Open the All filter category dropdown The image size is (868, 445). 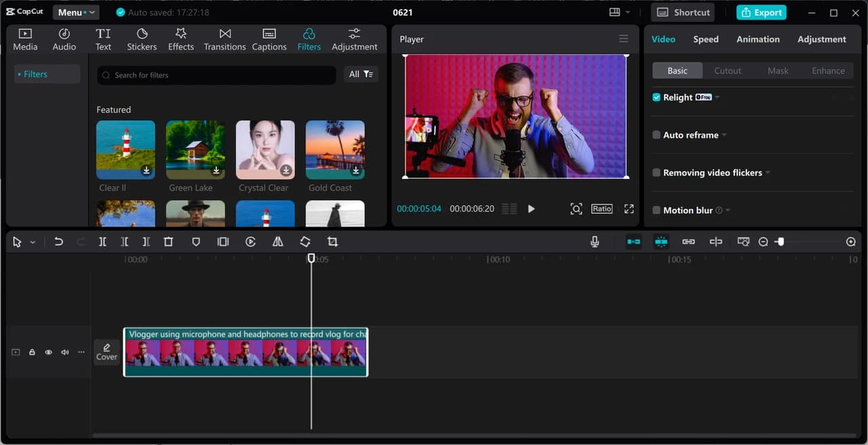(361, 75)
